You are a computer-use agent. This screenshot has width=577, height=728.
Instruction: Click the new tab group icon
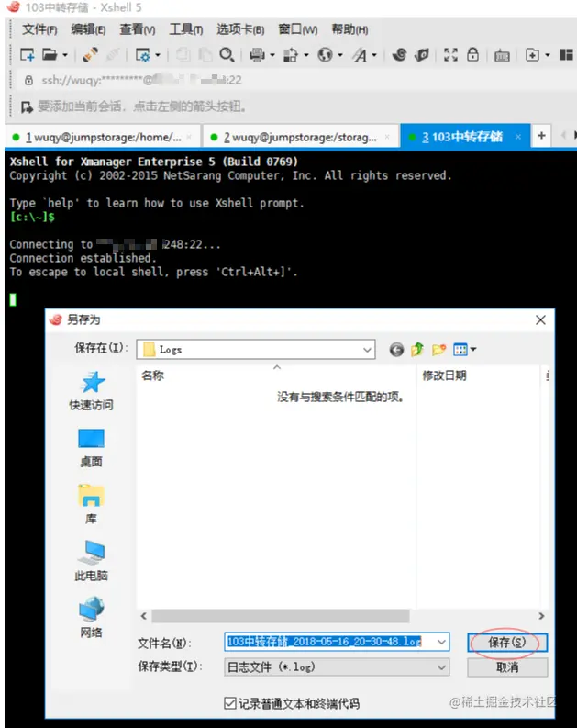coord(532,55)
